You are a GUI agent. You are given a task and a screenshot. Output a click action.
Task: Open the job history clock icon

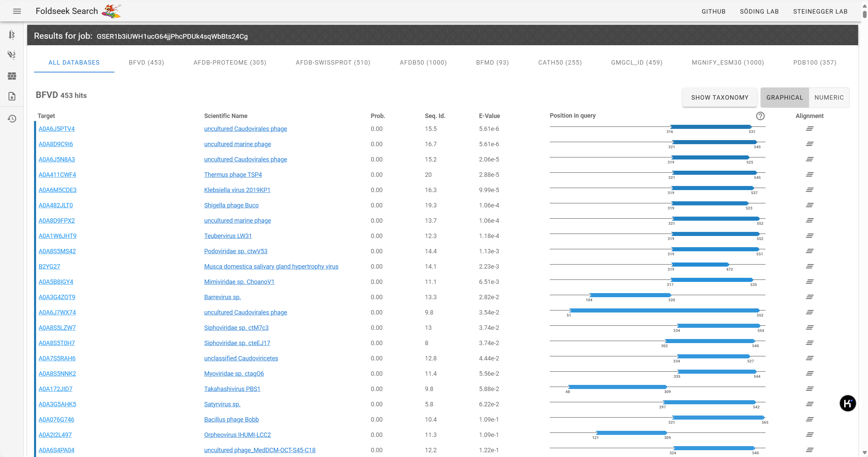pyautogui.click(x=12, y=119)
